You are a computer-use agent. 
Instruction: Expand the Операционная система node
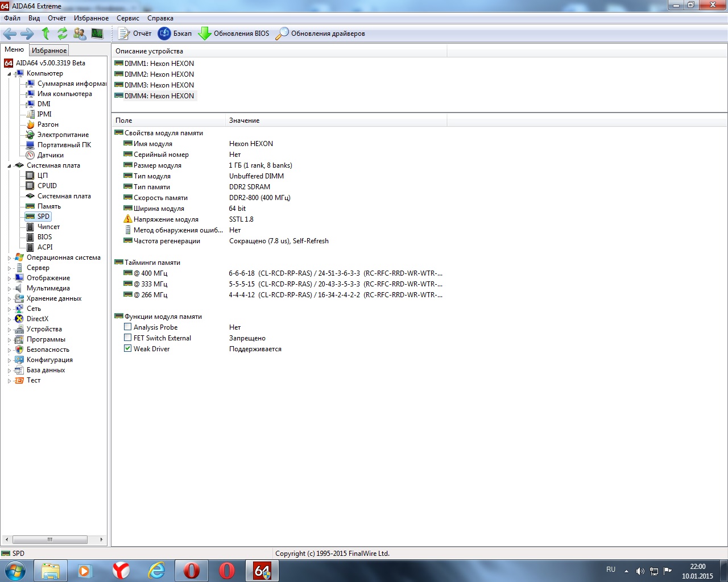click(x=9, y=257)
